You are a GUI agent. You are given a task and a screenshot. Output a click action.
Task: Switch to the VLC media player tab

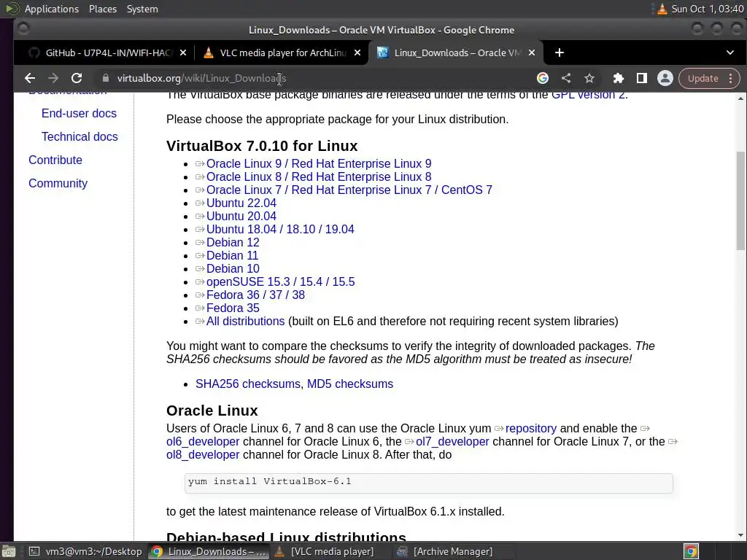click(x=282, y=52)
